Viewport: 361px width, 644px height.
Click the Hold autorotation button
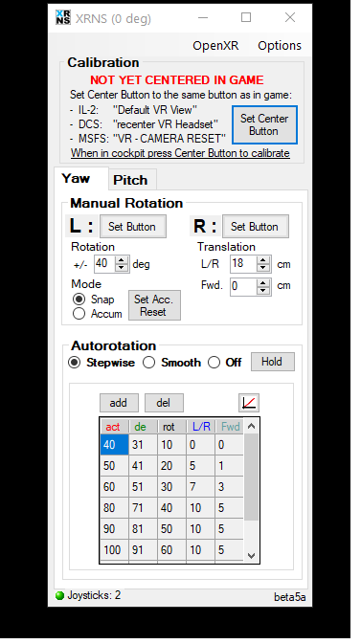272,362
